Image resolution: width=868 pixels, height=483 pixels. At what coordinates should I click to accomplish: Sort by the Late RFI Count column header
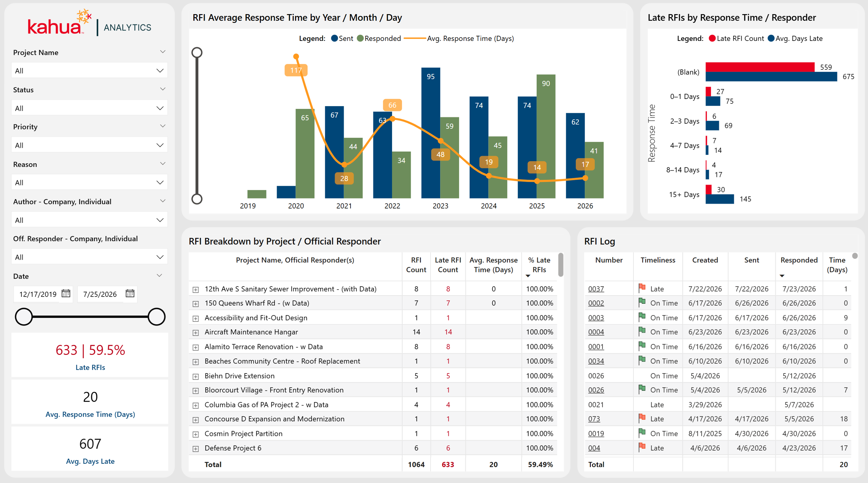[x=448, y=265]
